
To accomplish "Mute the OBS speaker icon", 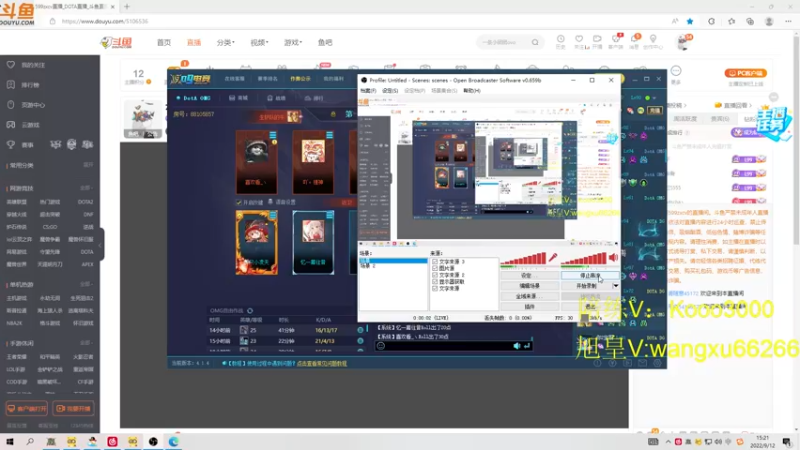I will (x=614, y=258).
